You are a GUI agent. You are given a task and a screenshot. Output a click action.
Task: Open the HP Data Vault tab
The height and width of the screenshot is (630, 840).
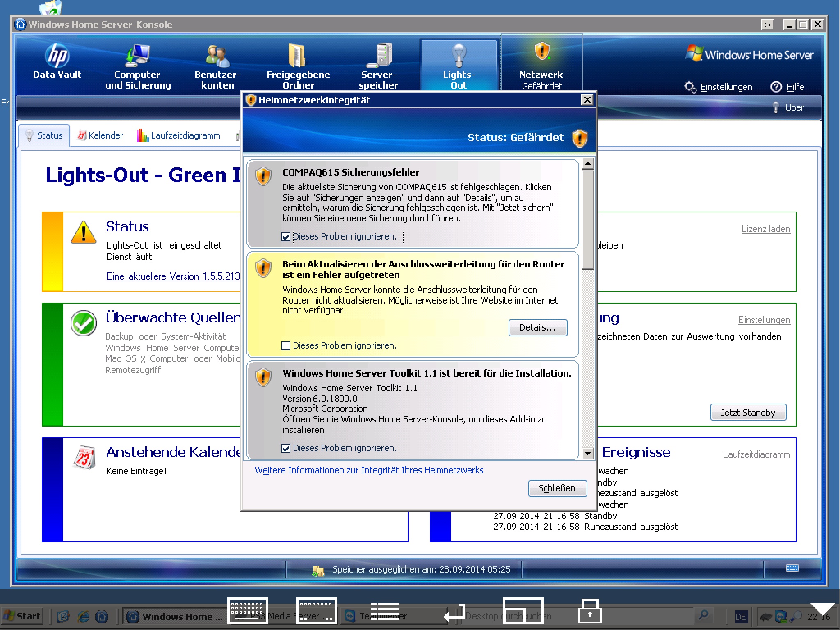coord(57,62)
